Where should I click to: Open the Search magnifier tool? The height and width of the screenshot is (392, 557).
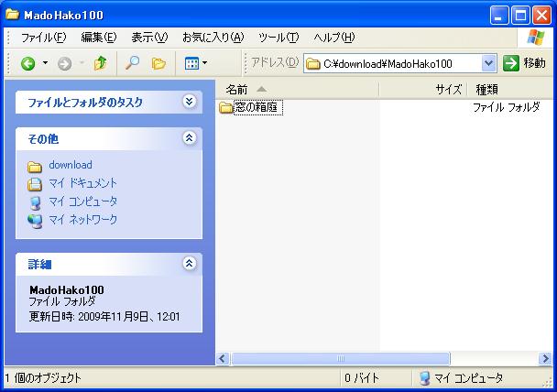[x=132, y=63]
